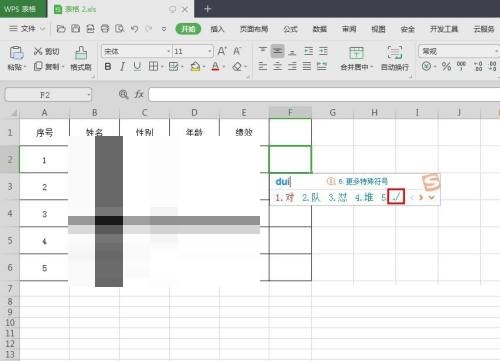The height and width of the screenshot is (361, 500).
Task: Expand the 文件 menu
Action: (27, 29)
